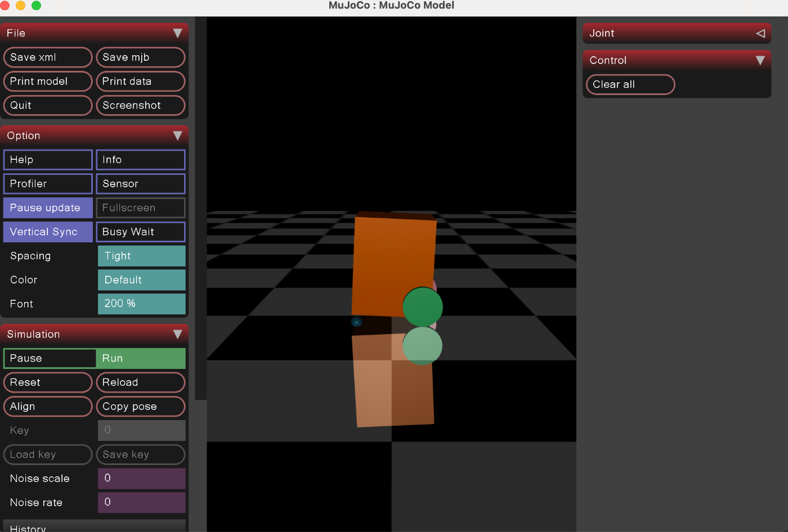This screenshot has width=788, height=532.
Task: Open the History section header
Action: [x=94, y=526]
